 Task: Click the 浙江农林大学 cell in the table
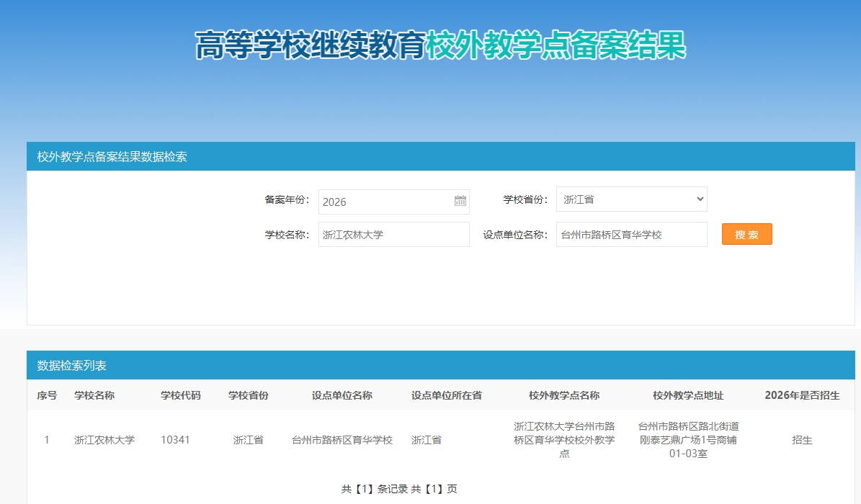pyautogui.click(x=104, y=440)
